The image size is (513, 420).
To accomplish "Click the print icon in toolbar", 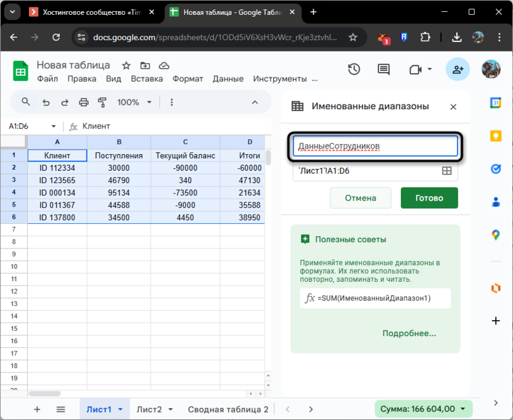I will pos(84,102).
